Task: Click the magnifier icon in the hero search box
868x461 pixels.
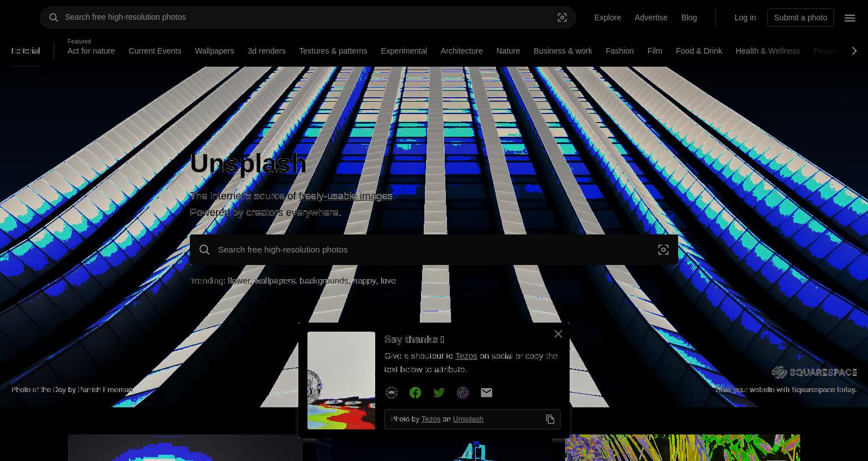Action: (205, 250)
